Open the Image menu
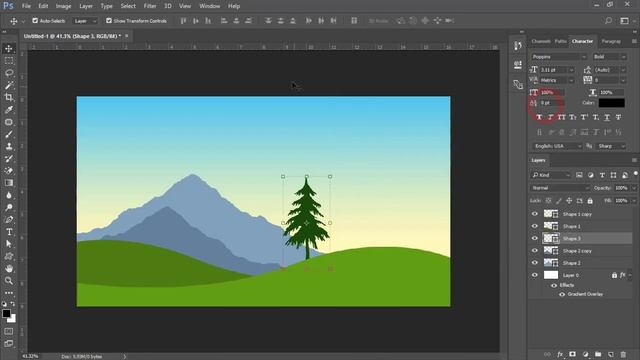640x360 pixels. point(63,6)
